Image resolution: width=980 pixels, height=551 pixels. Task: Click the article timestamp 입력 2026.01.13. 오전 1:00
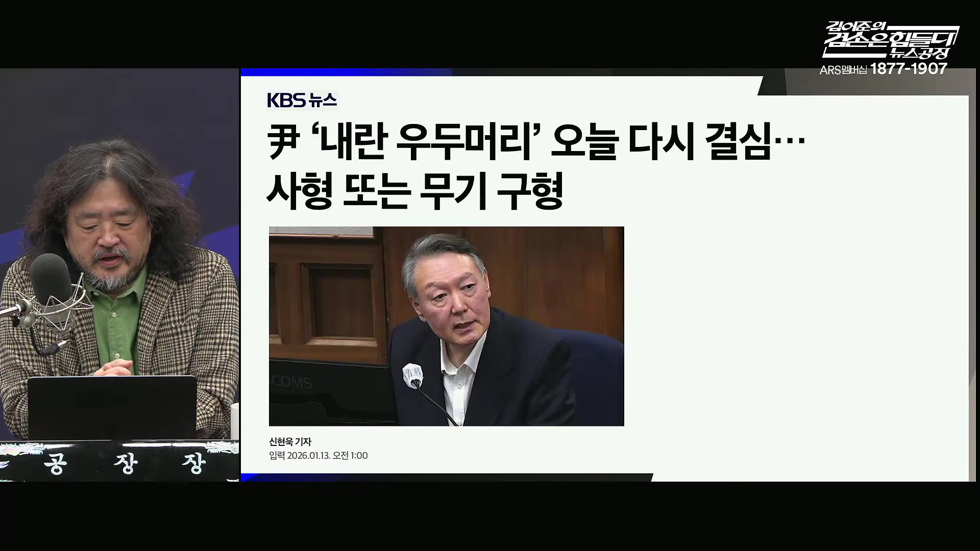pyautogui.click(x=318, y=456)
